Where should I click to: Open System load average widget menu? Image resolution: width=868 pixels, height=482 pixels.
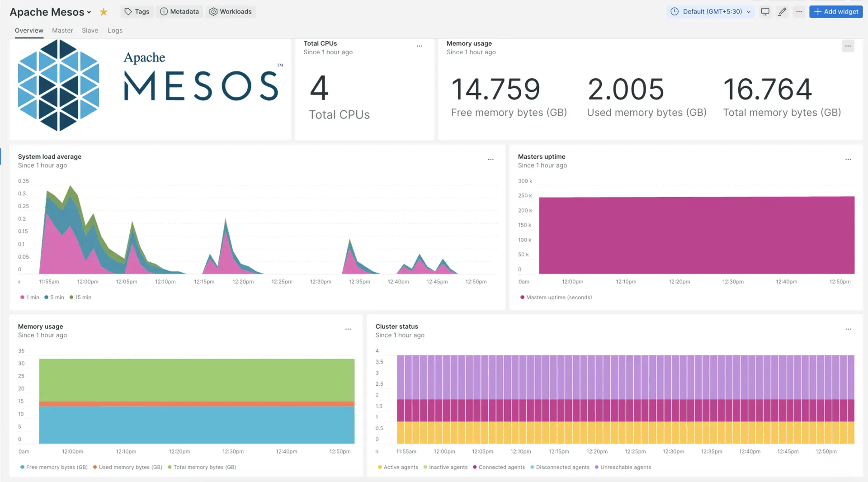[x=491, y=159]
